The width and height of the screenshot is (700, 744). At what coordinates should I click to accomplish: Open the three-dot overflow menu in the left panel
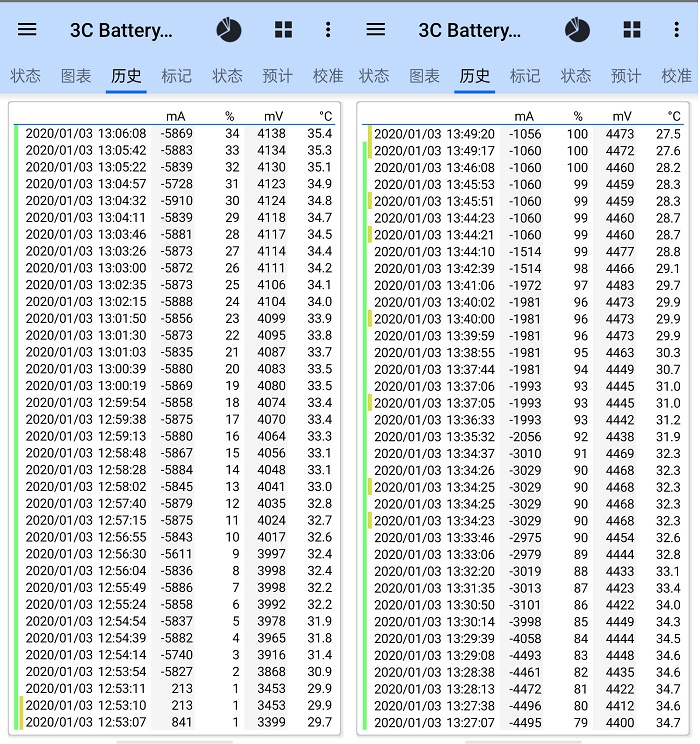click(328, 30)
